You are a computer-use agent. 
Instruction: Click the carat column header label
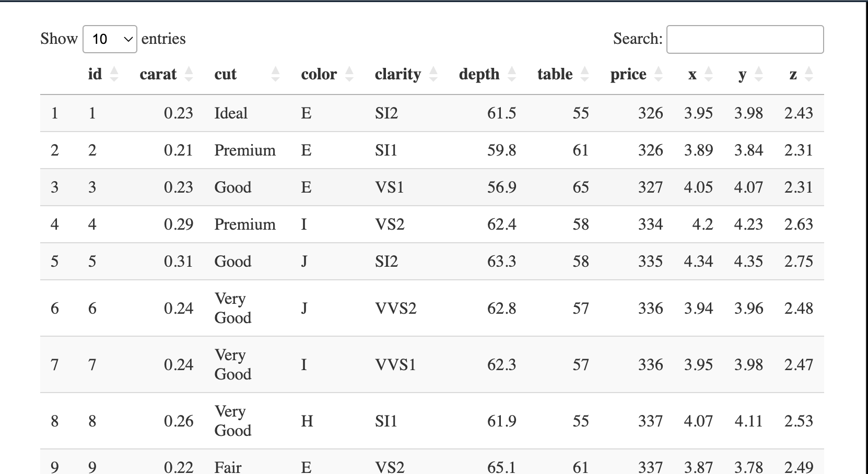(x=158, y=75)
